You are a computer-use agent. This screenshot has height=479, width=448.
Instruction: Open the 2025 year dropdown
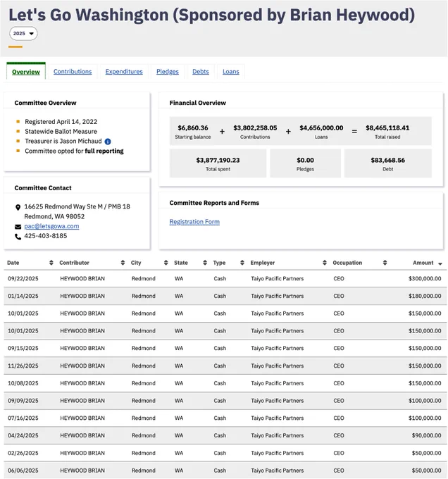click(23, 33)
